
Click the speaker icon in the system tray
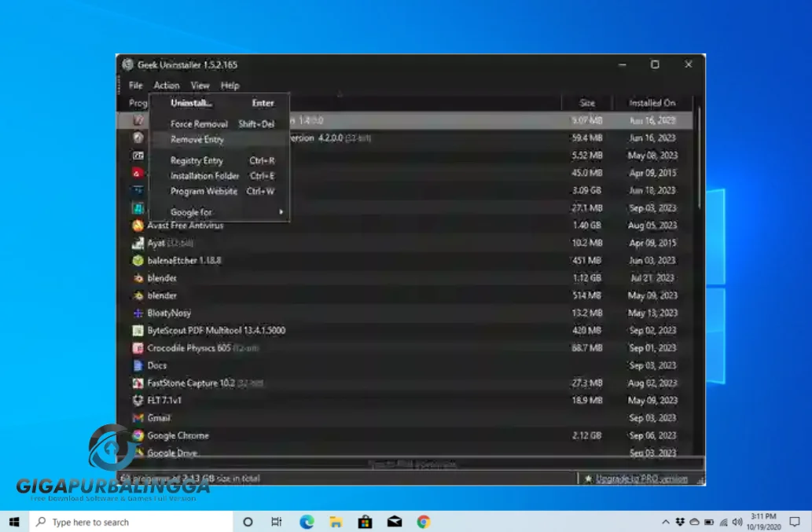click(737, 521)
